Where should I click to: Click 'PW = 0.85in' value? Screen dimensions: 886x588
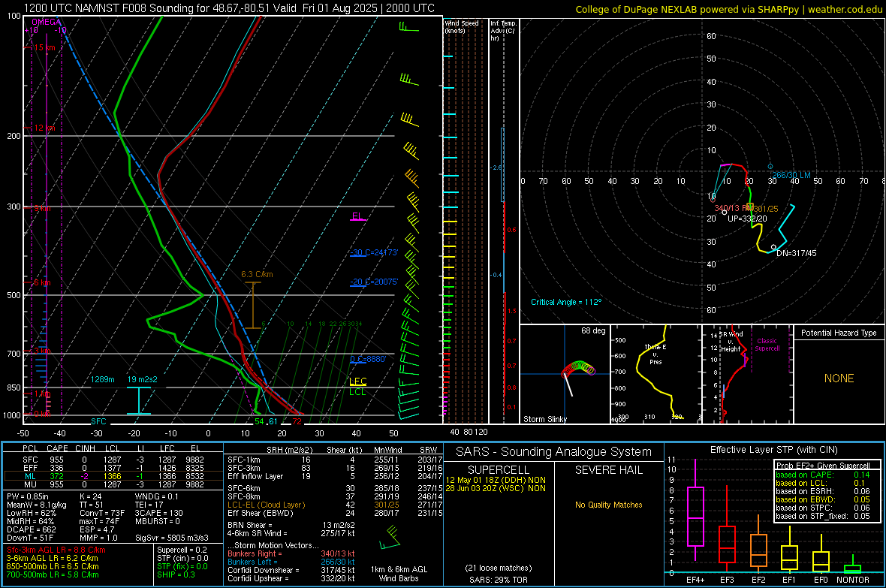pyautogui.click(x=28, y=496)
